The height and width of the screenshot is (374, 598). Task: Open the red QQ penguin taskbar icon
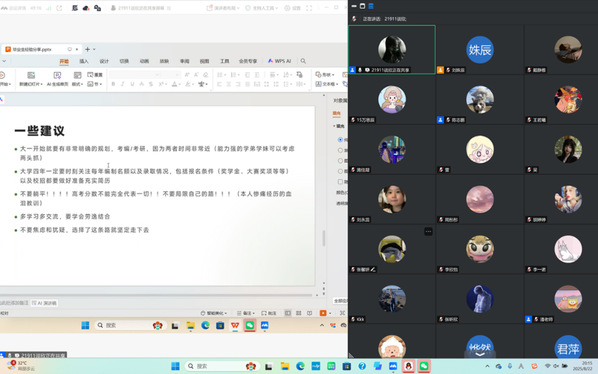click(408, 366)
